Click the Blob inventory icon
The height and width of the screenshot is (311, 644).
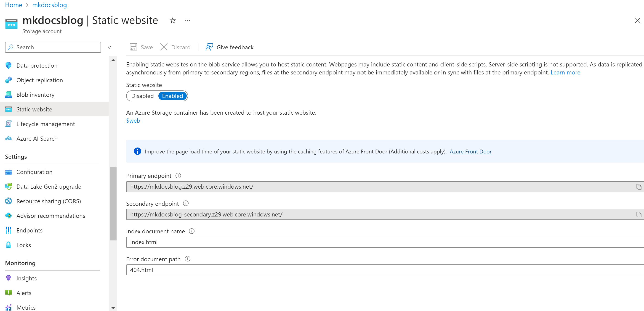[x=8, y=95]
